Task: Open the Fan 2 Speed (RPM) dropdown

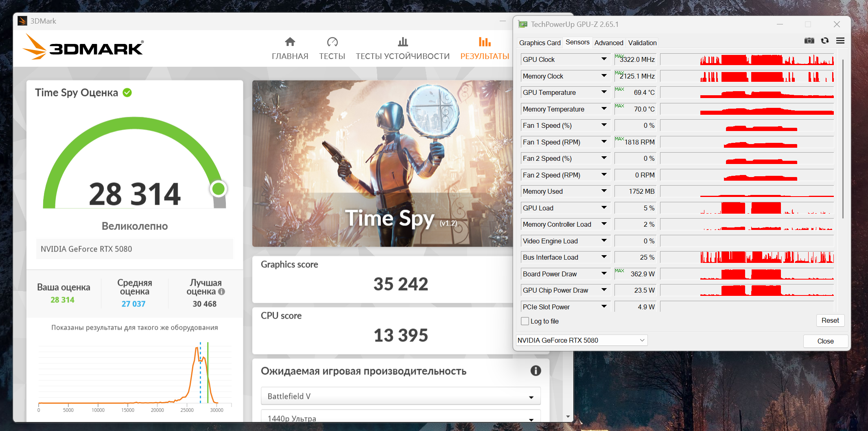Action: click(x=604, y=175)
